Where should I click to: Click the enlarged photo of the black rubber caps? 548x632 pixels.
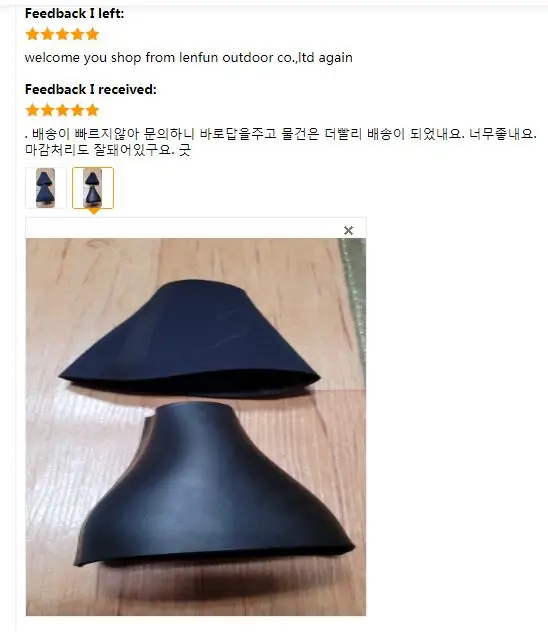point(196,427)
